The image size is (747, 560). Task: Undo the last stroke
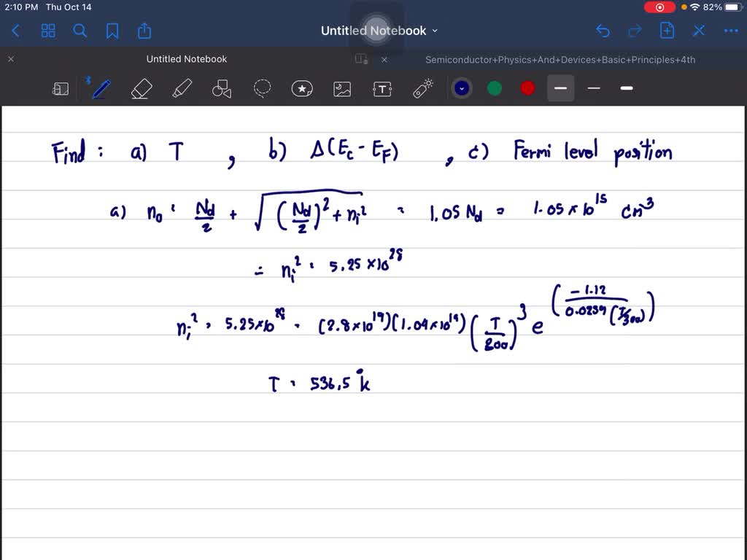click(603, 31)
